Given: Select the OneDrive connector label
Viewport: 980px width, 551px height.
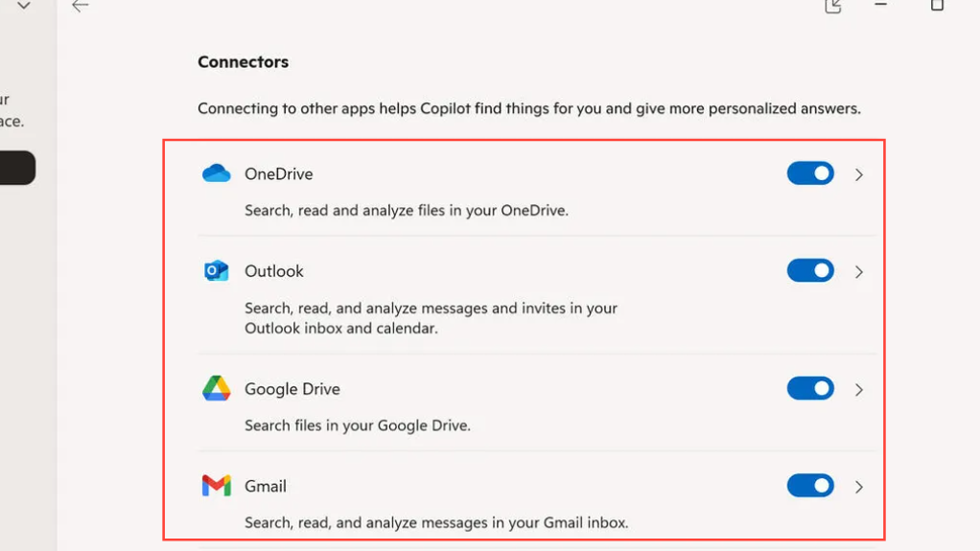Looking at the screenshot, I should click(x=278, y=173).
